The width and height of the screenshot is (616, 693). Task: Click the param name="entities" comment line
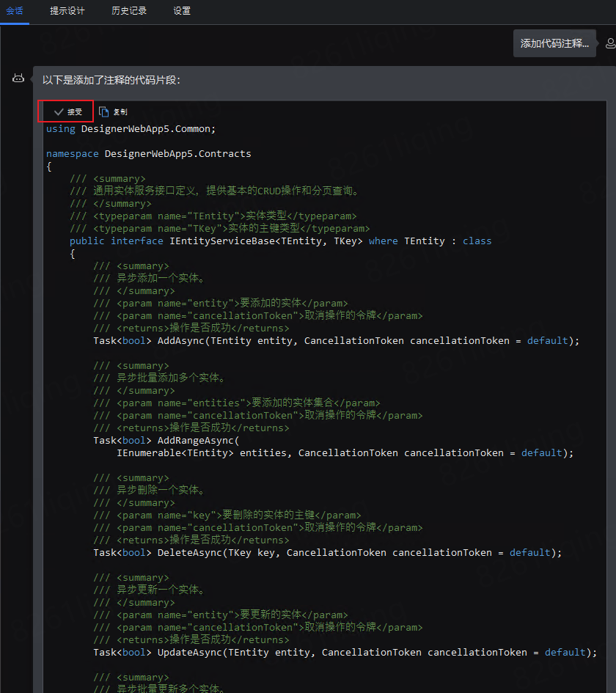[x=237, y=403]
